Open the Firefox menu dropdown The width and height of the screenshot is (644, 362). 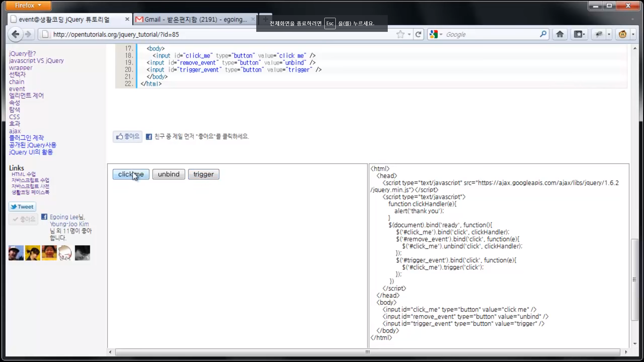pos(28,5)
